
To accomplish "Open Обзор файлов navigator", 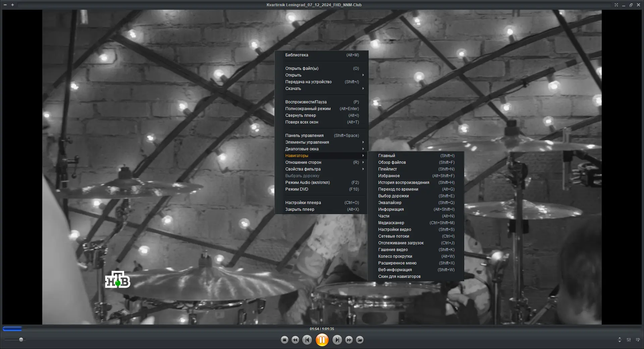I will point(416,162).
